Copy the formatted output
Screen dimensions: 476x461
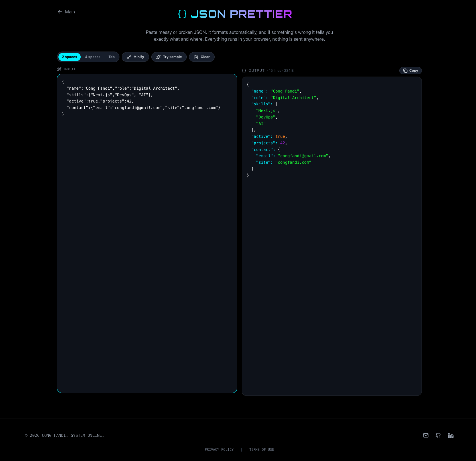point(410,71)
